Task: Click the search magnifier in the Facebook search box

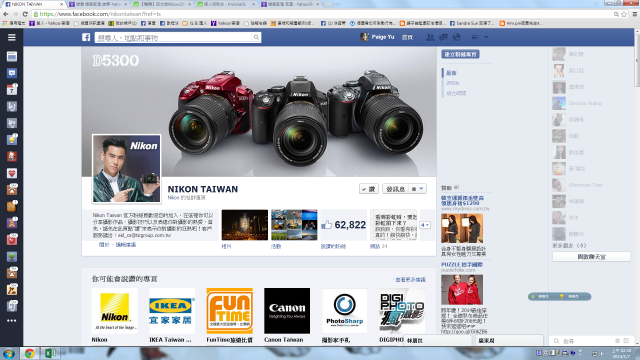Action: point(256,38)
